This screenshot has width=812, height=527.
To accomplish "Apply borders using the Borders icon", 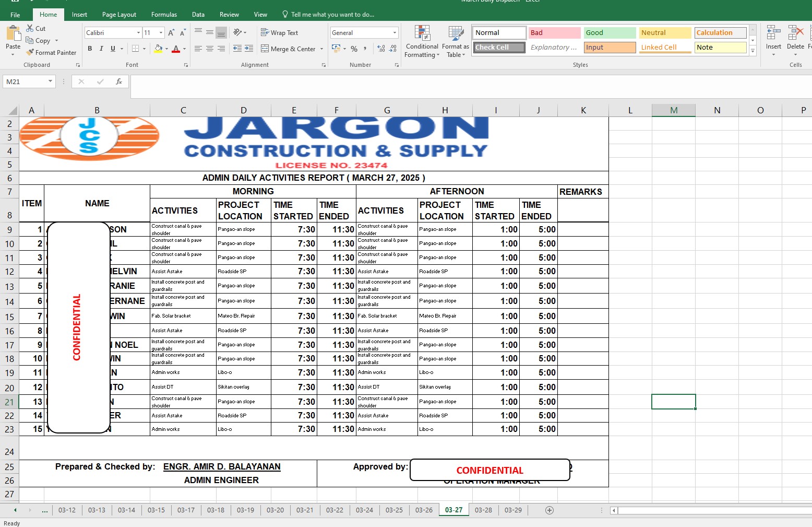I will (x=136, y=49).
